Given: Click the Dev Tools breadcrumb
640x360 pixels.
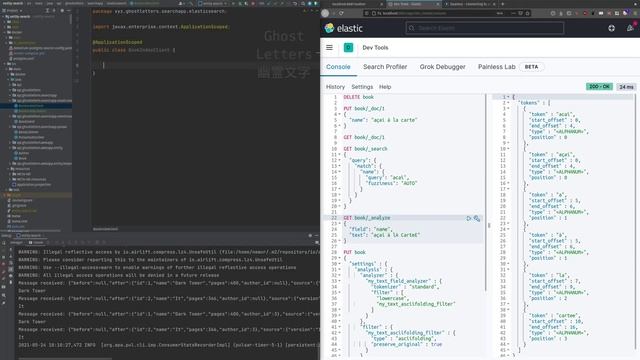Looking at the screenshot, I should tap(375, 48).
